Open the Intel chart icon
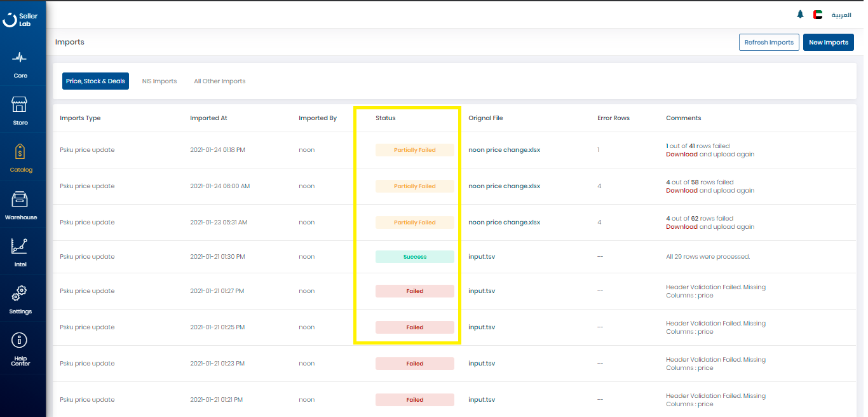The image size is (868, 417). [x=20, y=247]
